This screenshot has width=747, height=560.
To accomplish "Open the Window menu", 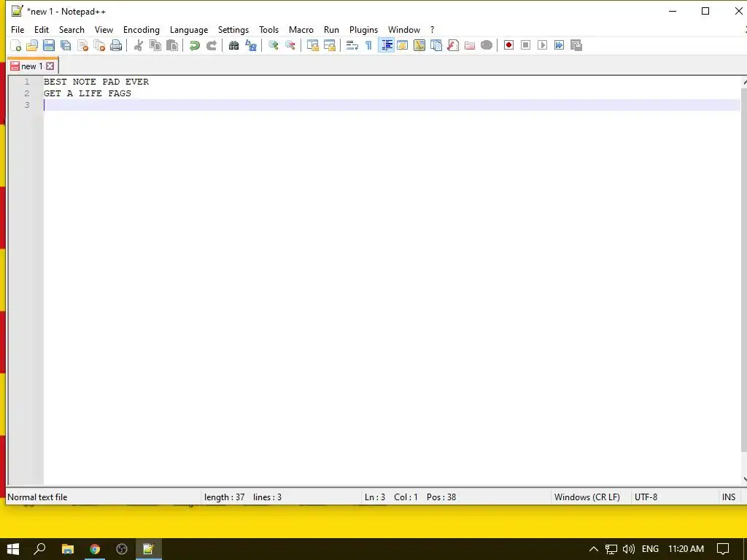I will 404,29.
